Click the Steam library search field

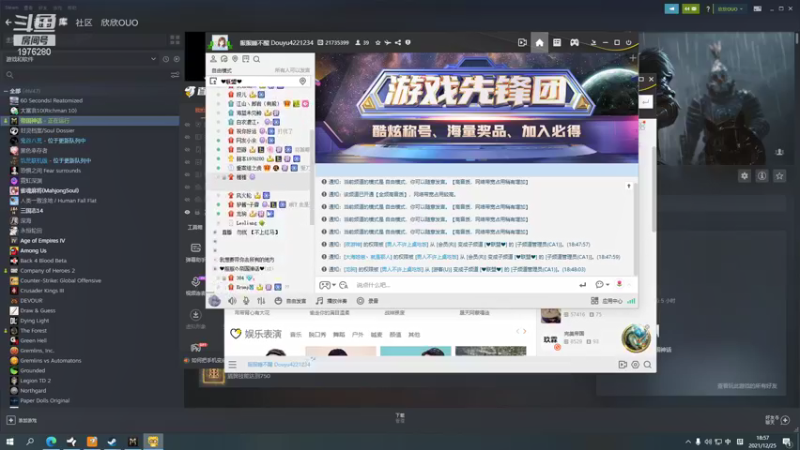tap(87, 75)
